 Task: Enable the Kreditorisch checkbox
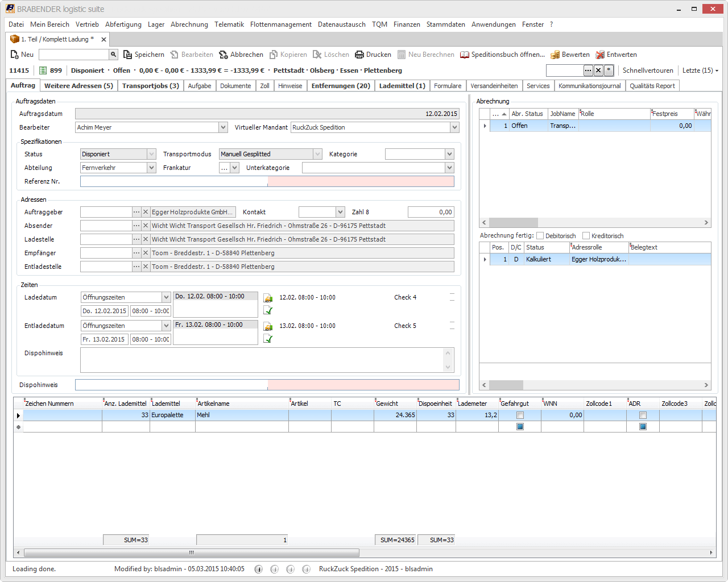[586, 236]
